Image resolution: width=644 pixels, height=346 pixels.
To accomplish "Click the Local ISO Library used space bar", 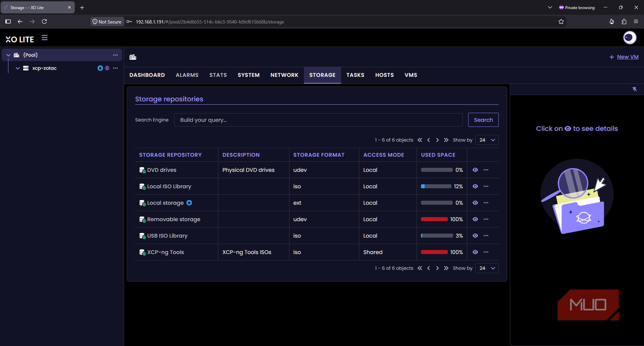I will 436,186.
